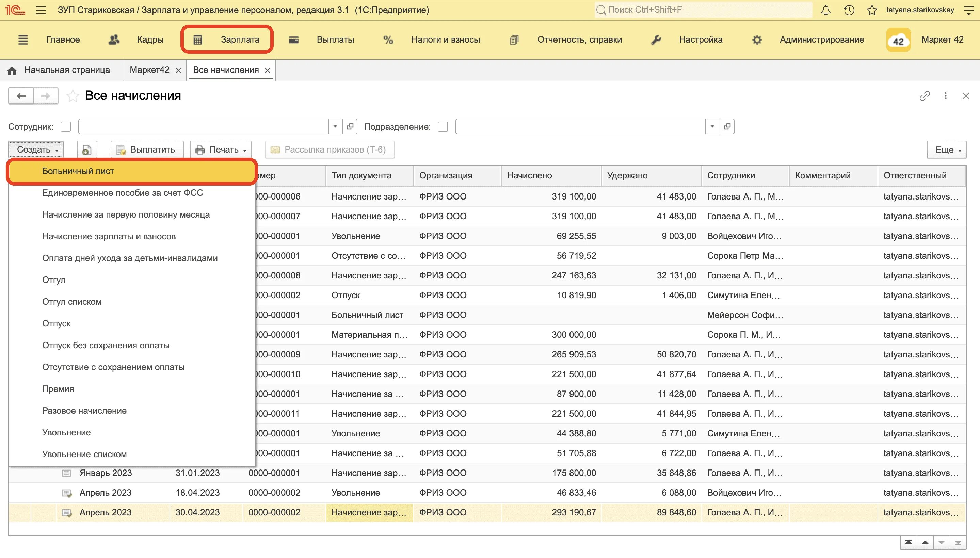The image size is (980, 558).
Task: Expand the Сотрудник dropdown arrow
Action: [335, 126]
